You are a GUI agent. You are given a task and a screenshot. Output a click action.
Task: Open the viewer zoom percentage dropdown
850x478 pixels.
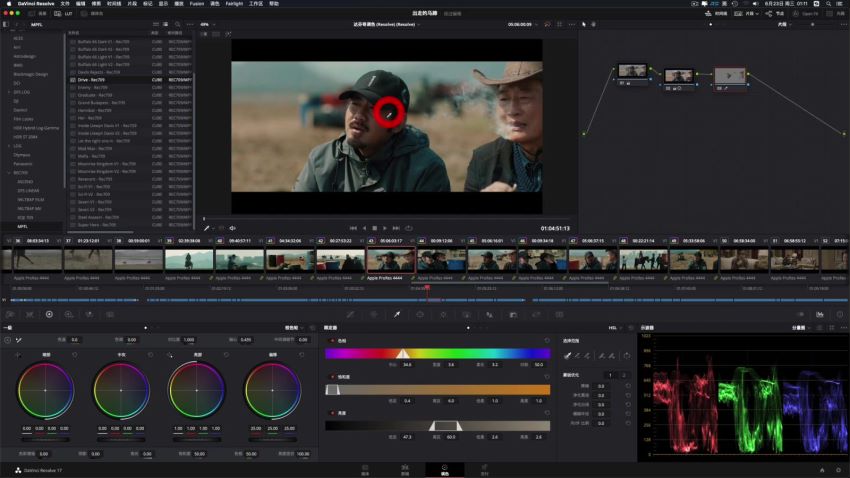208,24
